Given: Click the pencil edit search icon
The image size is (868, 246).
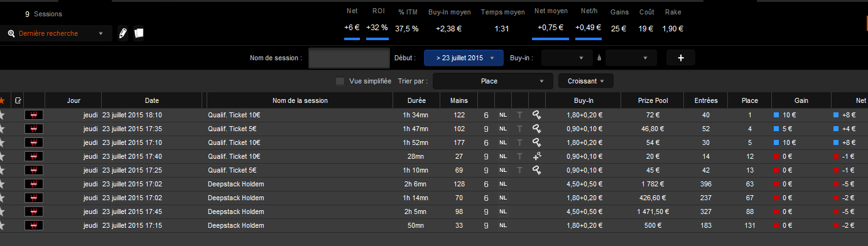Looking at the screenshot, I should (x=122, y=33).
